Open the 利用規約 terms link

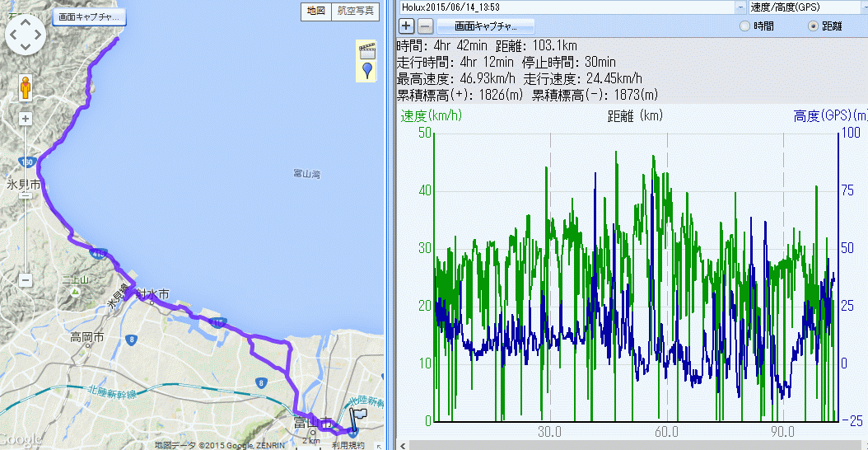[x=348, y=445]
